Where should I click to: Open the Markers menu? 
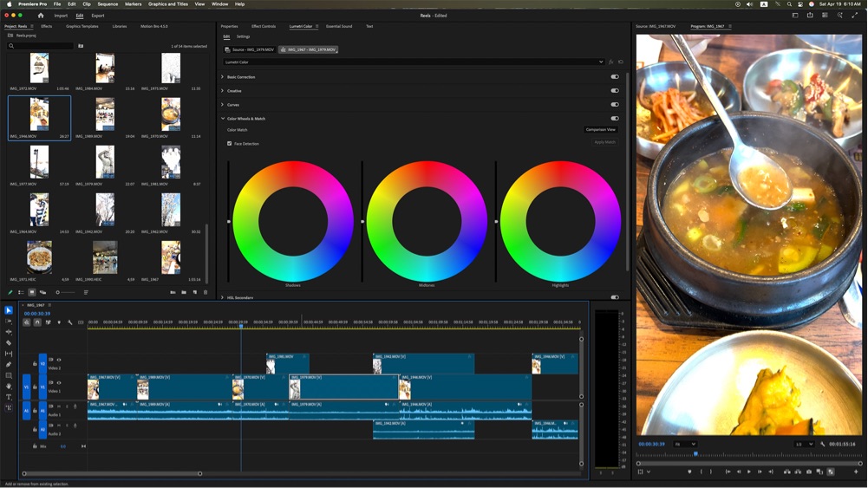[133, 3]
